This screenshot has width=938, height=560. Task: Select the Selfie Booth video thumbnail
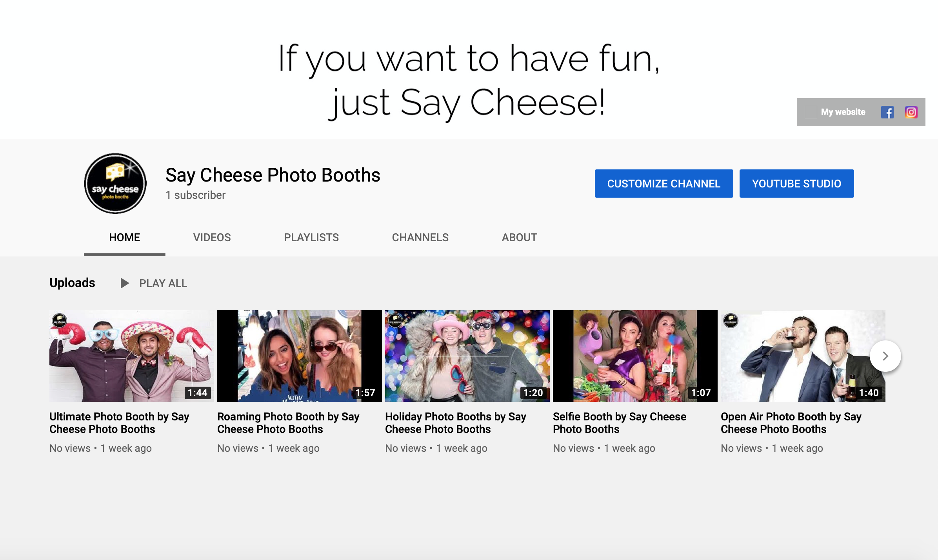(635, 356)
